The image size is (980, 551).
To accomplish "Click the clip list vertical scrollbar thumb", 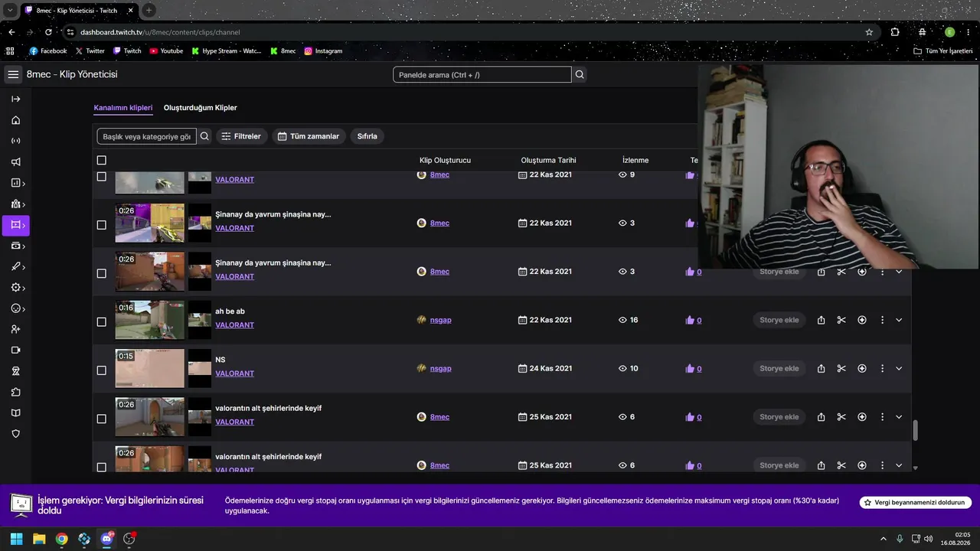I will point(915,430).
